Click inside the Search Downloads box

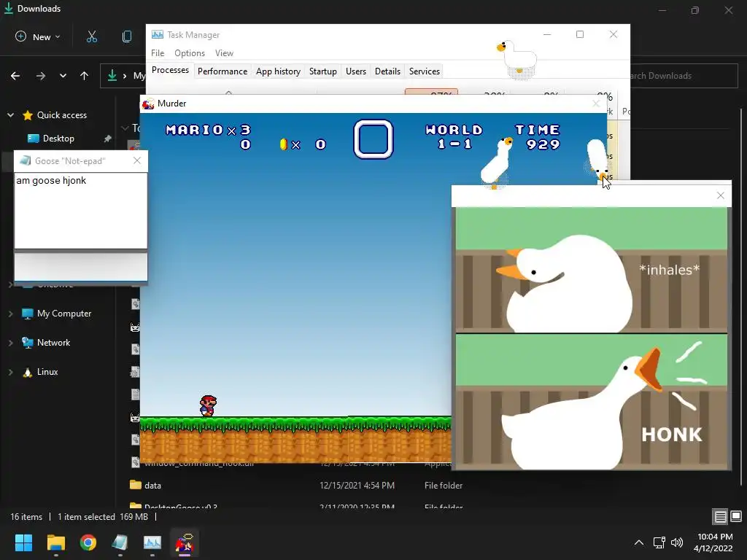click(x=684, y=76)
